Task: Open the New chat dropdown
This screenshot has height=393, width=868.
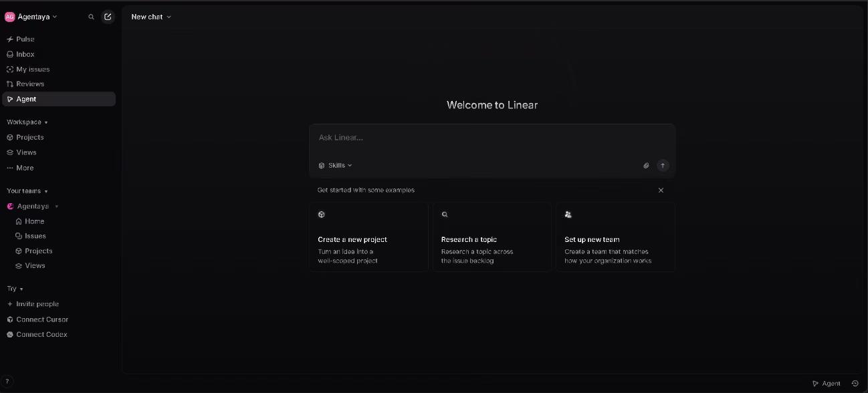Action: tap(151, 17)
